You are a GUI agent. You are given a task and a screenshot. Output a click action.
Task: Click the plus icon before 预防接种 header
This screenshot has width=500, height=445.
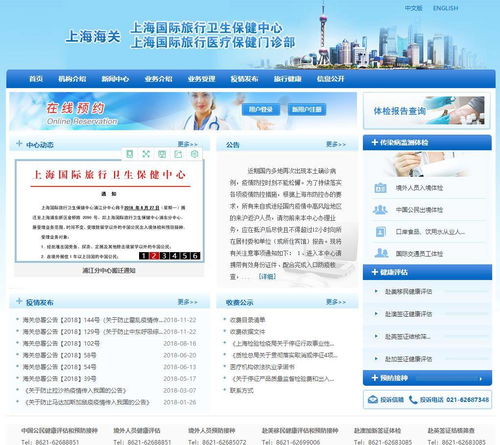click(x=375, y=378)
